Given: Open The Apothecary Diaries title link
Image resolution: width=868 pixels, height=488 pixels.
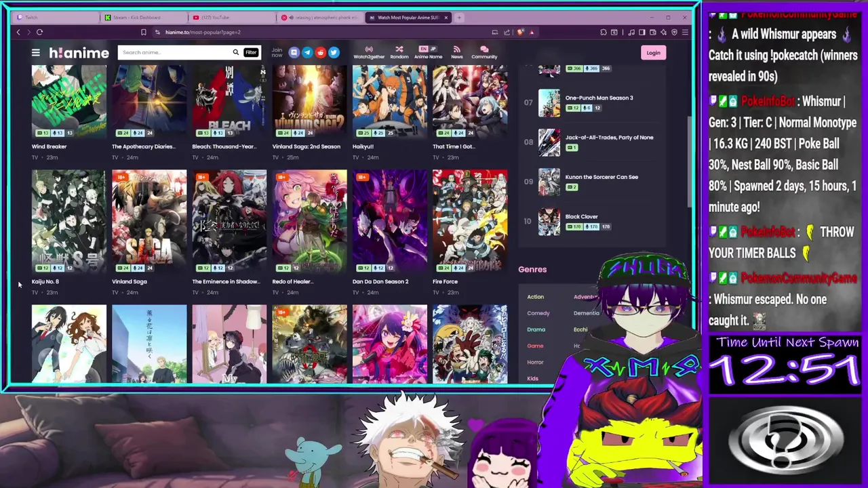Looking at the screenshot, I should click(143, 146).
